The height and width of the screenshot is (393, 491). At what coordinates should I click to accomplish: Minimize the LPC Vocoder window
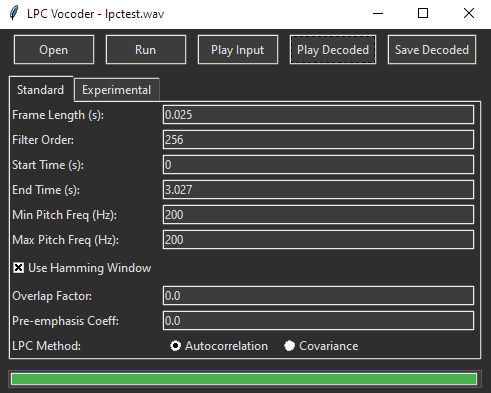tap(378, 13)
